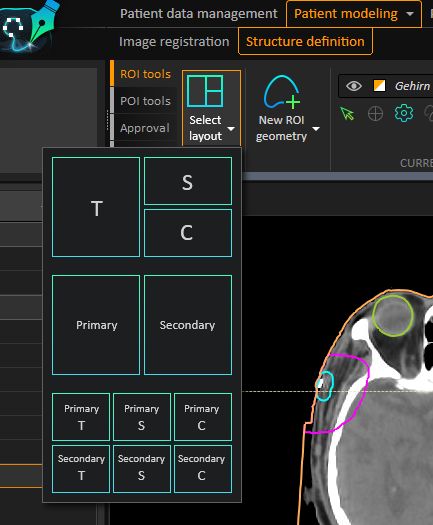
Task: Select the Approval tab
Action: point(145,128)
